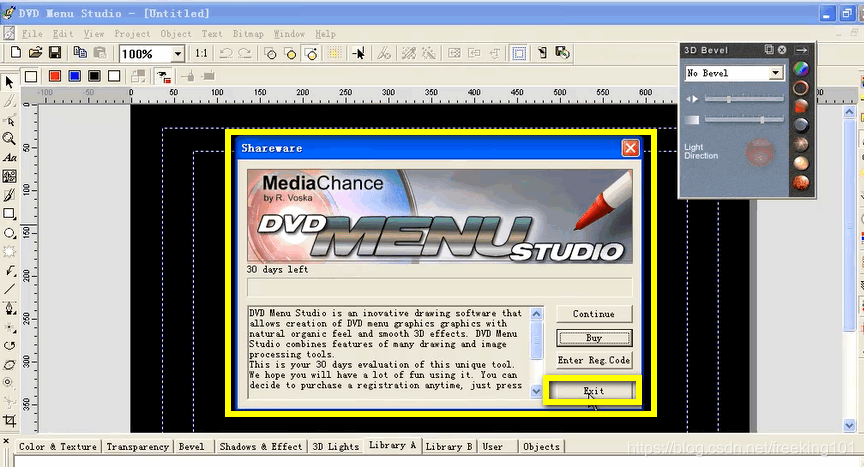The height and width of the screenshot is (467, 864).
Task: Toggle the yellow grid icon in the toolbar
Action: click(x=334, y=53)
